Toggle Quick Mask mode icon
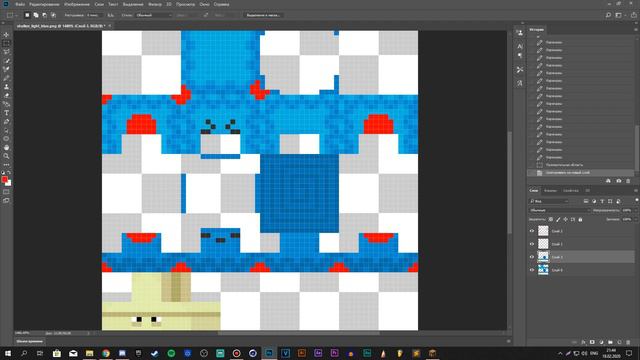Image resolution: width=640 pixels, height=360 pixels. [x=6, y=192]
